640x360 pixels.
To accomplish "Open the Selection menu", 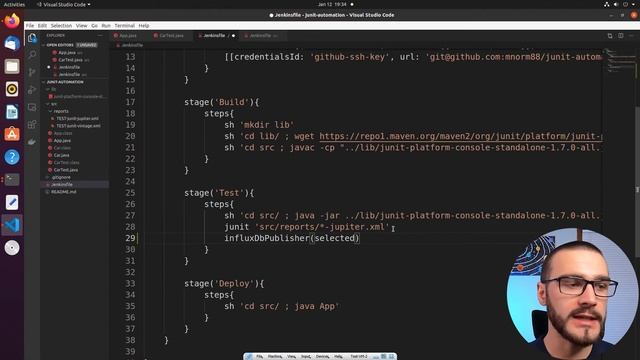I will 61,26.
